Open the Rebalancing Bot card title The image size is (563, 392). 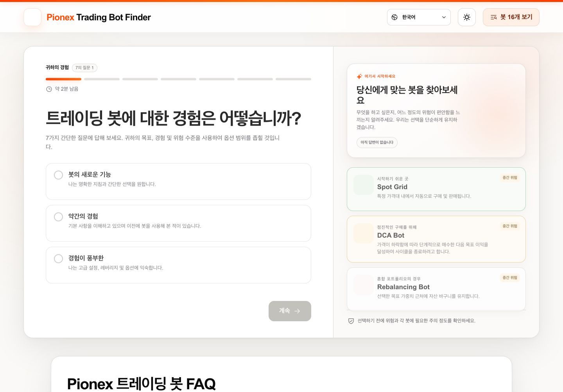pyautogui.click(x=403, y=287)
